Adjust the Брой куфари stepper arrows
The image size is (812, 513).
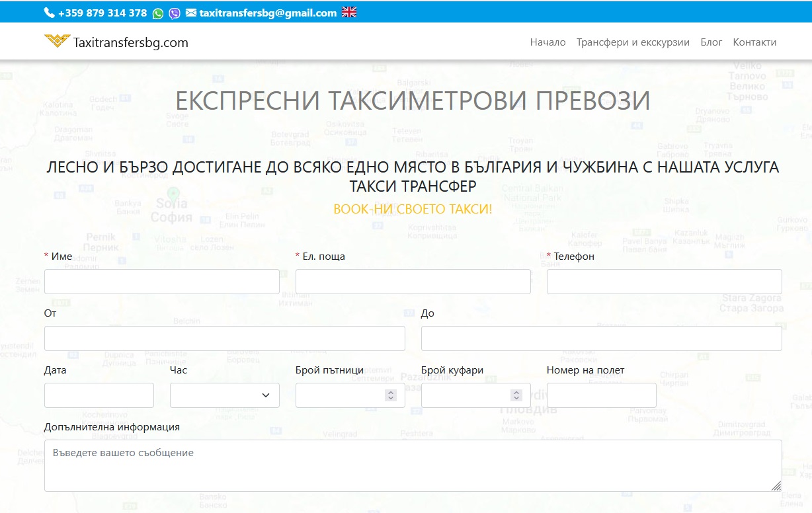tap(516, 395)
